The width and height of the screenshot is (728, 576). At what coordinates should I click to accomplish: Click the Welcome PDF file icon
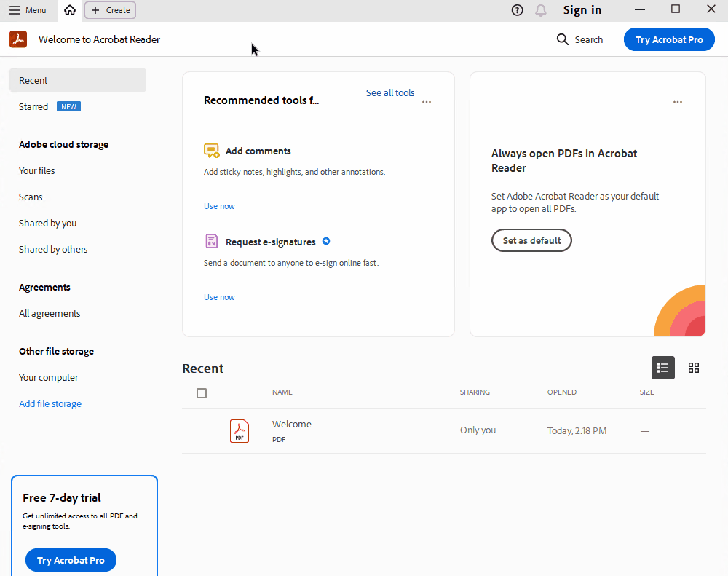(x=240, y=430)
